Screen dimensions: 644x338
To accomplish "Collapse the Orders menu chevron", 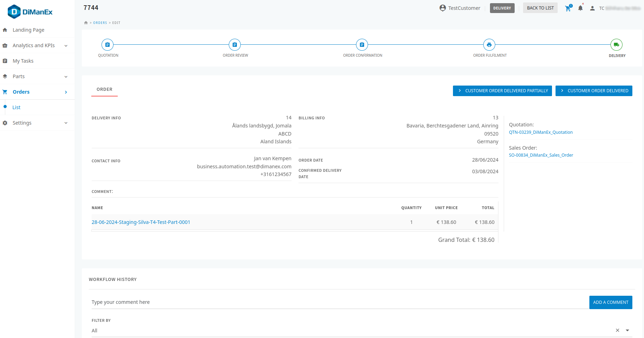I will click(66, 92).
